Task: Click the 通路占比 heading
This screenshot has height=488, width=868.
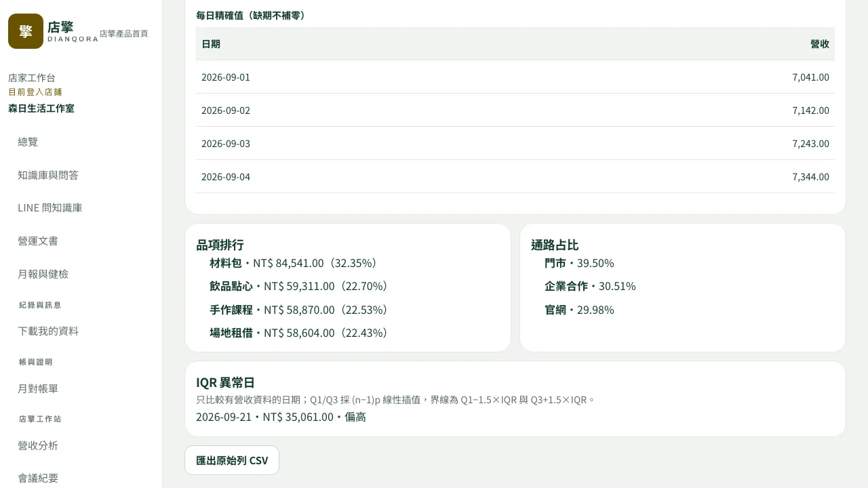Action: pyautogui.click(x=555, y=245)
